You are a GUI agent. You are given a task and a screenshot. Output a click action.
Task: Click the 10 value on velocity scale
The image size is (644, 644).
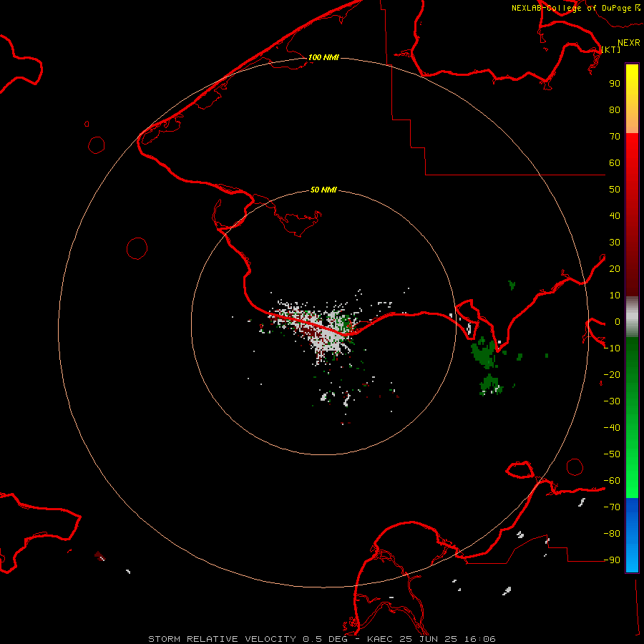pos(615,296)
